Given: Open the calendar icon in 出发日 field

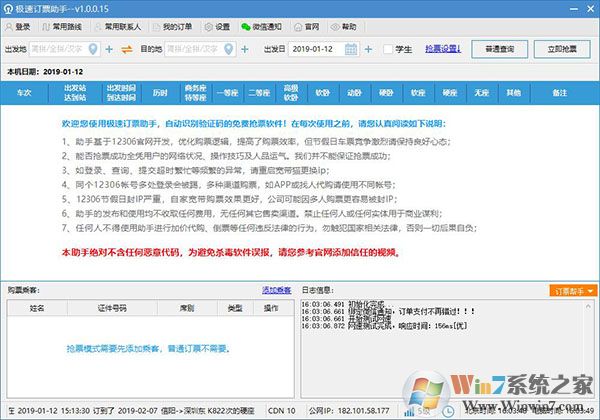Looking at the screenshot, I should 351,49.
